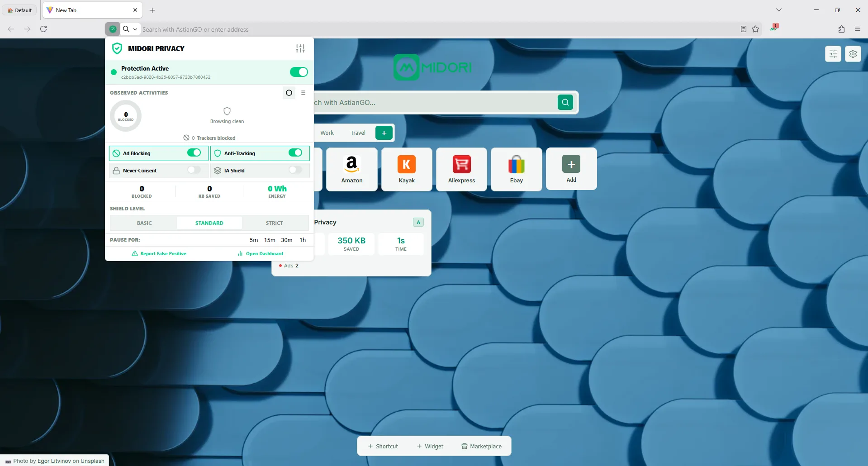868x466 pixels.
Task: Open the Aliexpress shortcut tile
Action: coord(461,169)
